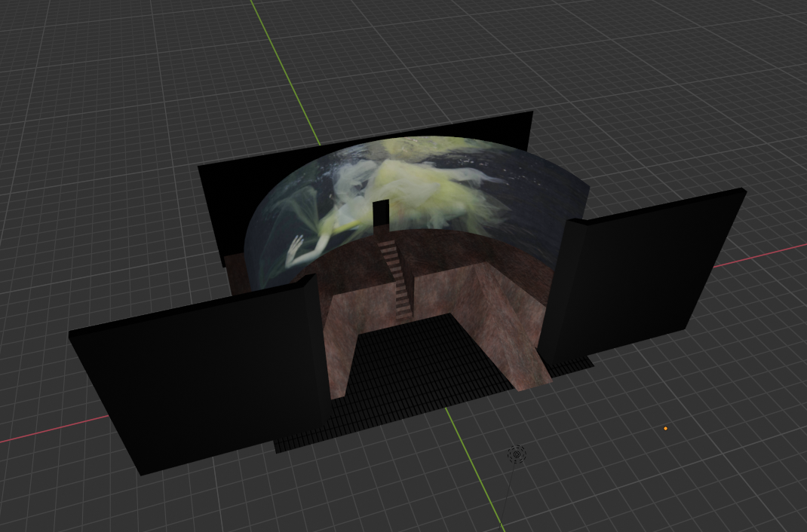Select the black doorway atop the stairs
This screenshot has width=807, height=532.
pyautogui.click(x=380, y=213)
